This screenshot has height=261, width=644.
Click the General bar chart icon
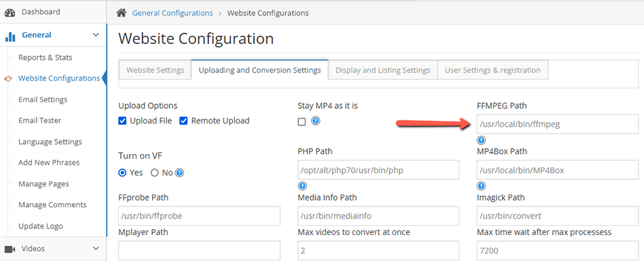click(x=10, y=36)
